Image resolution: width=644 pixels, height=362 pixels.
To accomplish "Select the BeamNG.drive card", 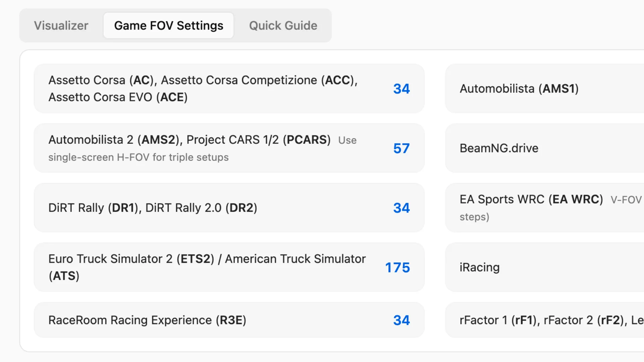I will click(x=499, y=148).
